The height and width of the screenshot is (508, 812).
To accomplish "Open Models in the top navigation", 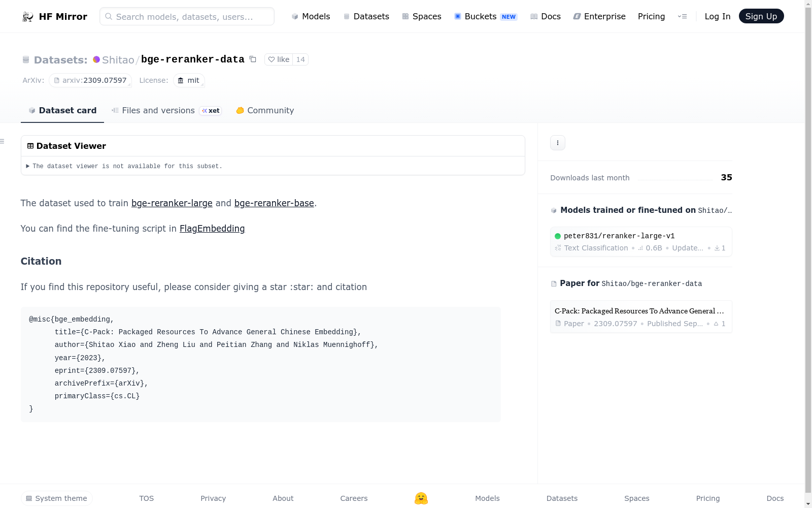I will [x=311, y=16].
